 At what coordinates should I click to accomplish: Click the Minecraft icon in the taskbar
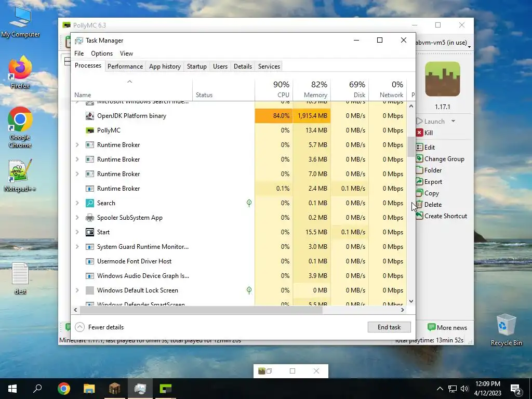click(x=115, y=389)
